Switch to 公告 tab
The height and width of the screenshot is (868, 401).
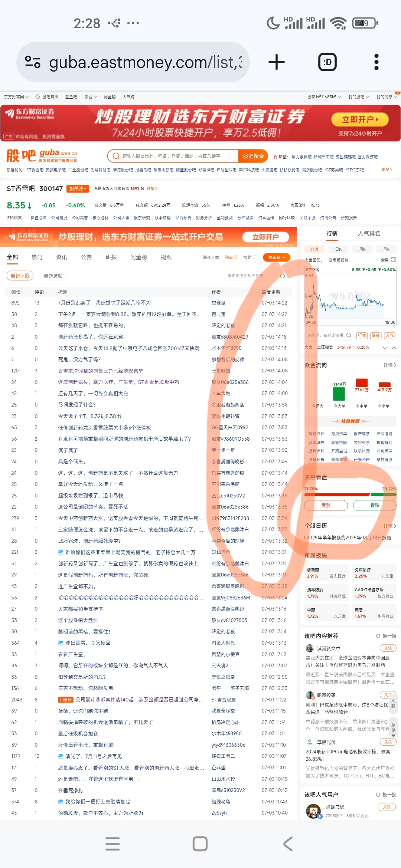(x=87, y=257)
